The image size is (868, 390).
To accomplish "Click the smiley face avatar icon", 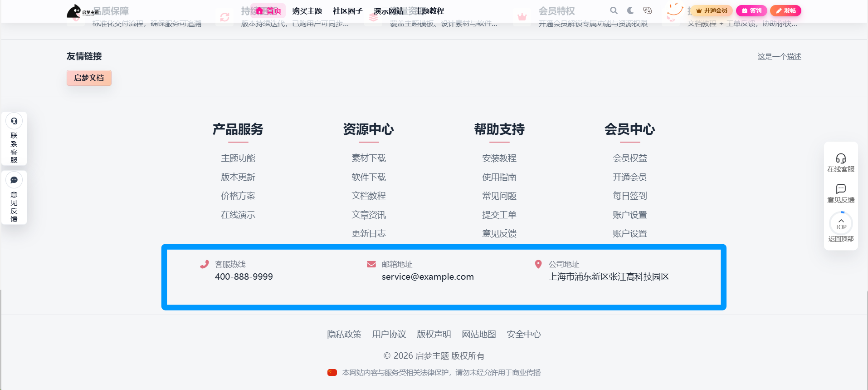I will click(x=675, y=11).
